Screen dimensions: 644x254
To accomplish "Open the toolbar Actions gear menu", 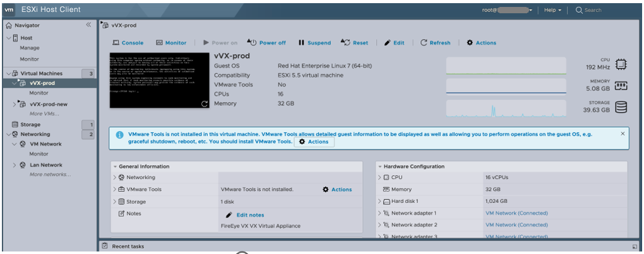I will coord(481,43).
